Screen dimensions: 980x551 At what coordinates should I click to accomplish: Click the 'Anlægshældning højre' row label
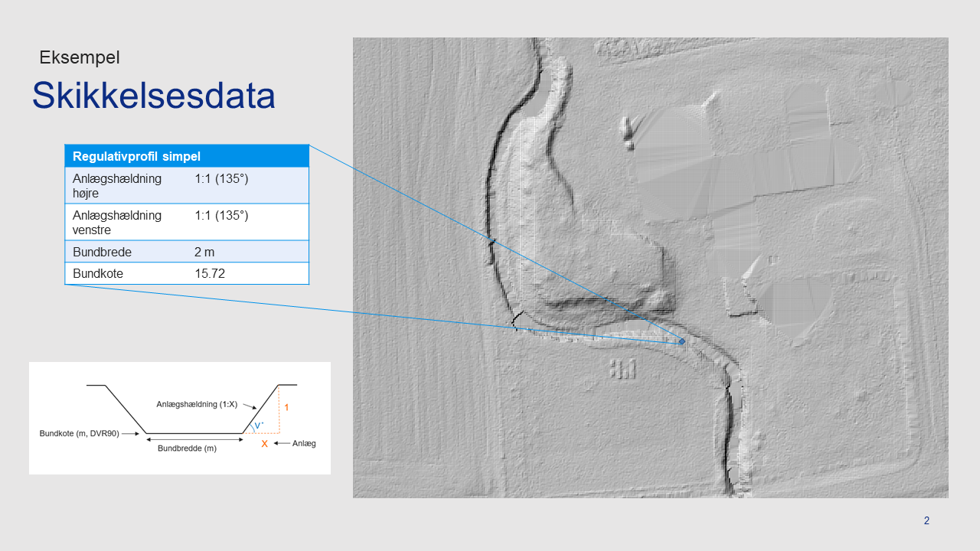click(117, 186)
